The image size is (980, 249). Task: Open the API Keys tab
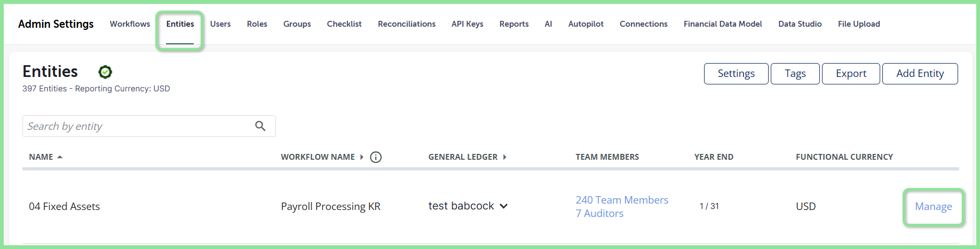coord(467,24)
